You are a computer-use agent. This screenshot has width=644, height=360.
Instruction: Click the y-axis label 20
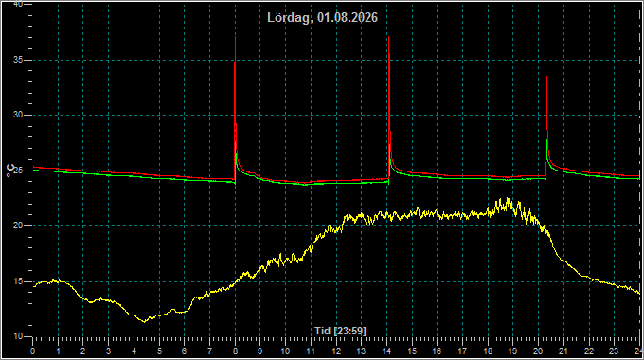18,225
